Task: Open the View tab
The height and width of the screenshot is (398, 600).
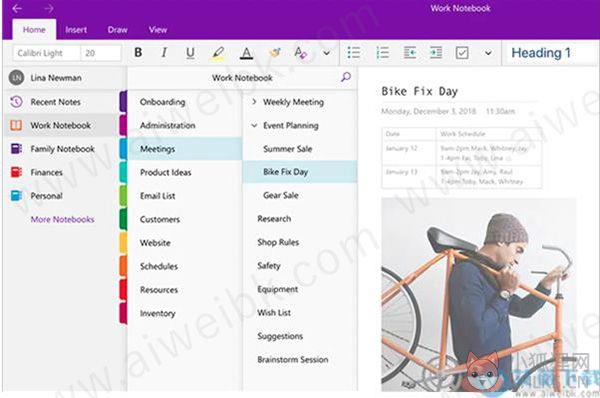Action: [158, 29]
